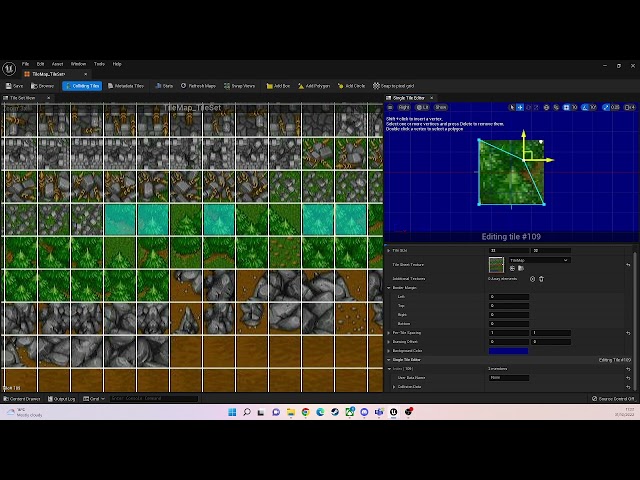Image resolution: width=640 pixels, height=480 pixels.
Task: Add Box collision shape
Action: coord(278,86)
